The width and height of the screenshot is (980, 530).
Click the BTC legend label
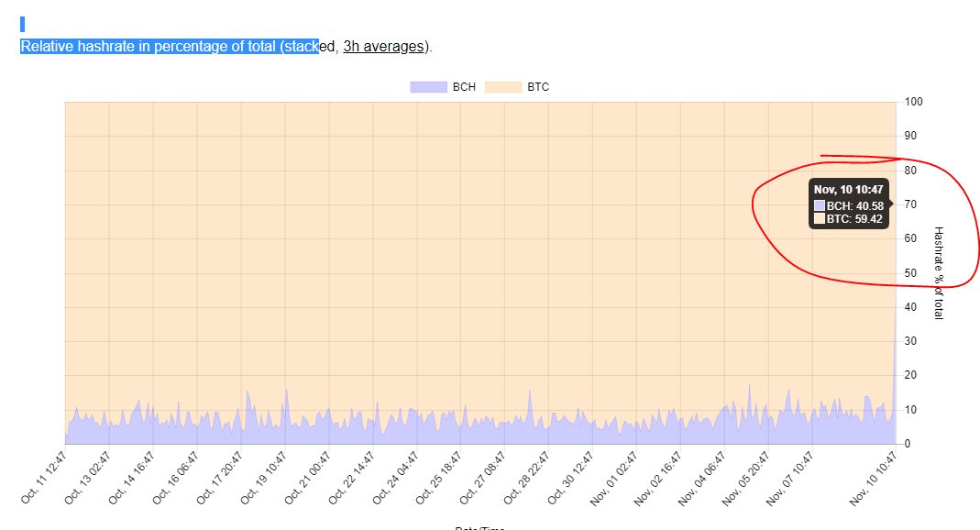[x=538, y=87]
